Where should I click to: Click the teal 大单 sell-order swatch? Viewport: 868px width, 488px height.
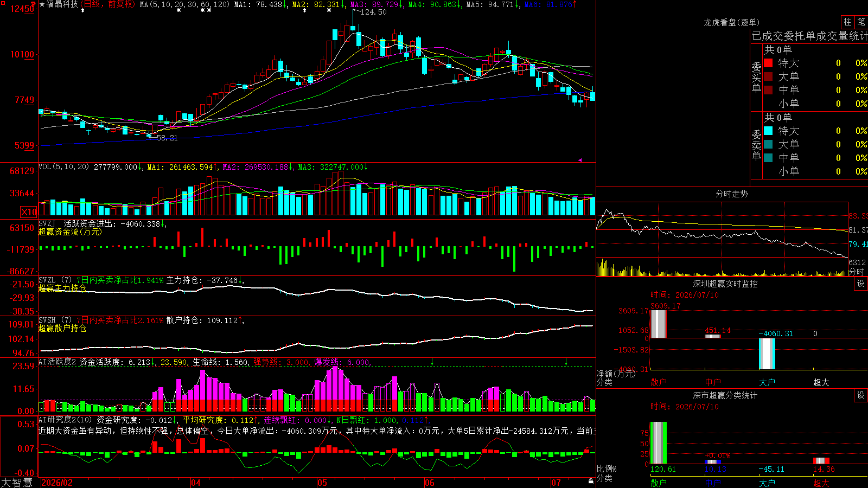click(x=768, y=144)
